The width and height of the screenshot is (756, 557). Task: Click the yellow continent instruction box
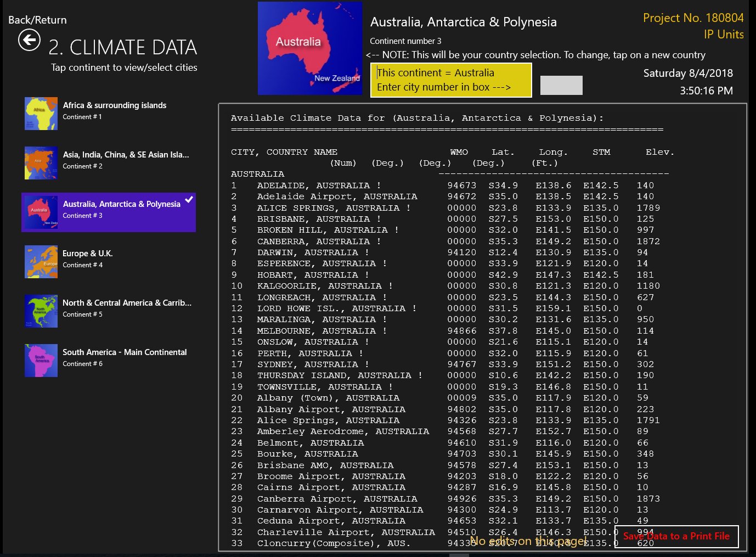451,80
